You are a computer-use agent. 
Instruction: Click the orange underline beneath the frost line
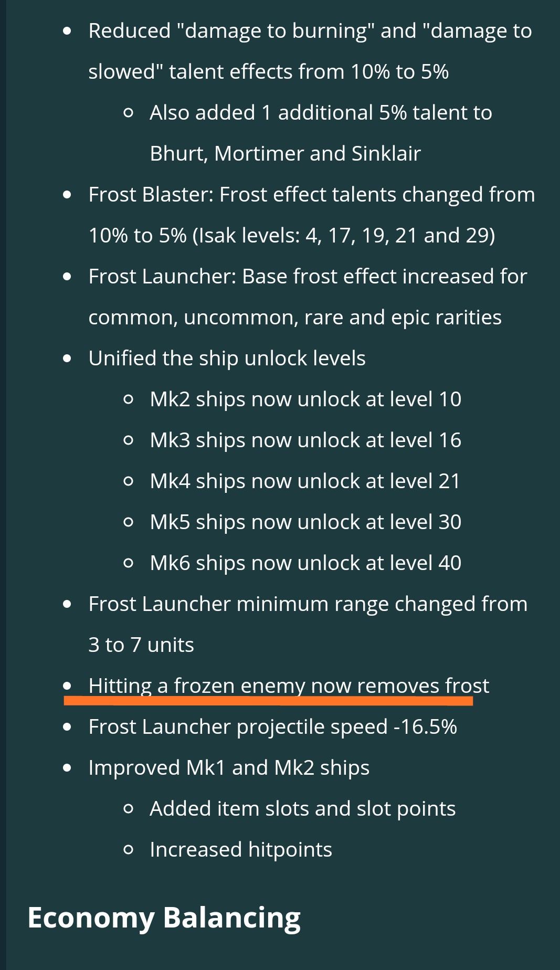coord(268,701)
